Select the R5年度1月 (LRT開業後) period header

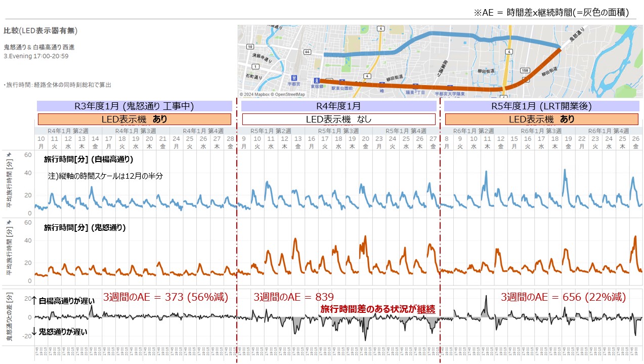pyautogui.click(x=542, y=106)
